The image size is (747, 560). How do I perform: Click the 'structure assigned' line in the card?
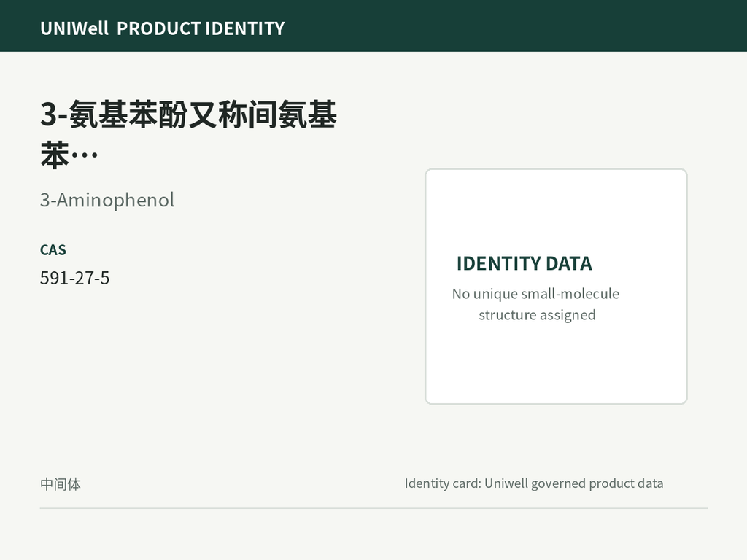point(537,315)
